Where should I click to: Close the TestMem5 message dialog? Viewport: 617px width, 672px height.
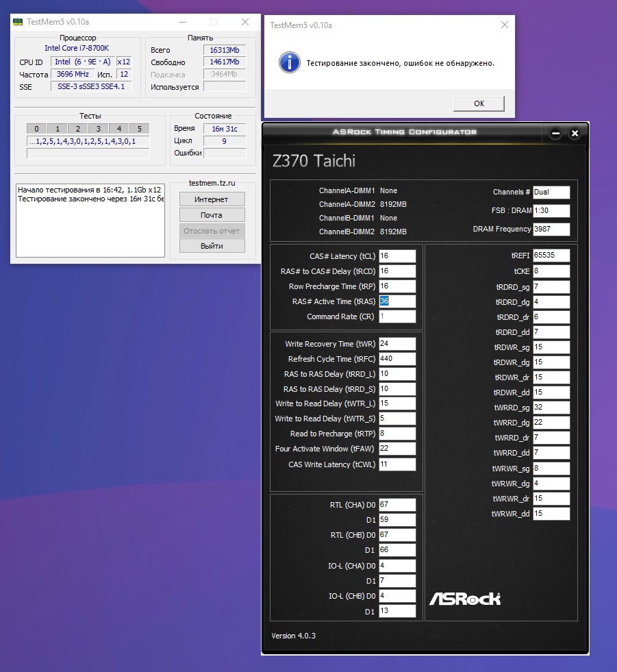point(505,25)
